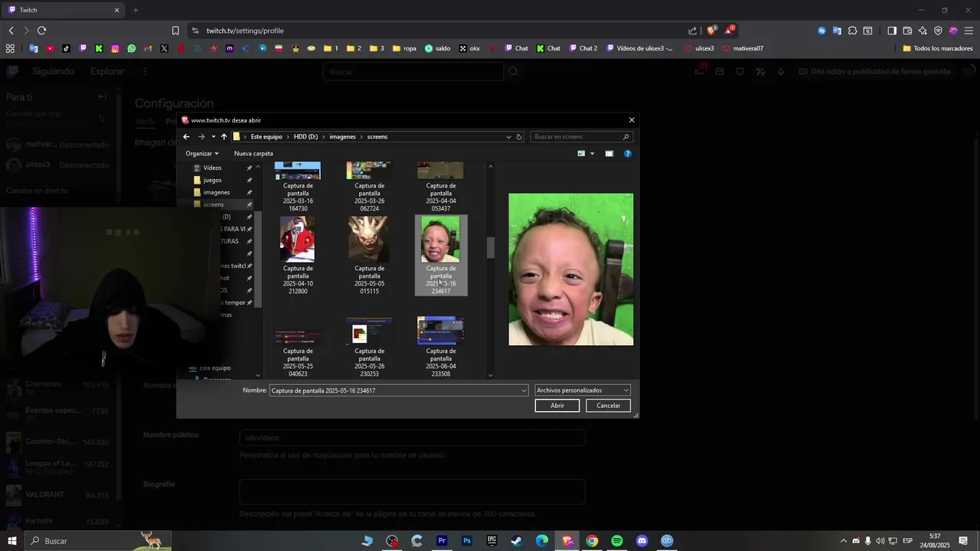Open Archivos personalizados file type dropdown

[x=583, y=390]
